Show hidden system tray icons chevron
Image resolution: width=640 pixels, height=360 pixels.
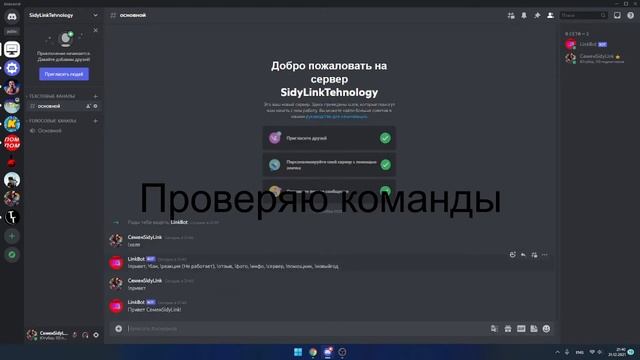(557, 352)
